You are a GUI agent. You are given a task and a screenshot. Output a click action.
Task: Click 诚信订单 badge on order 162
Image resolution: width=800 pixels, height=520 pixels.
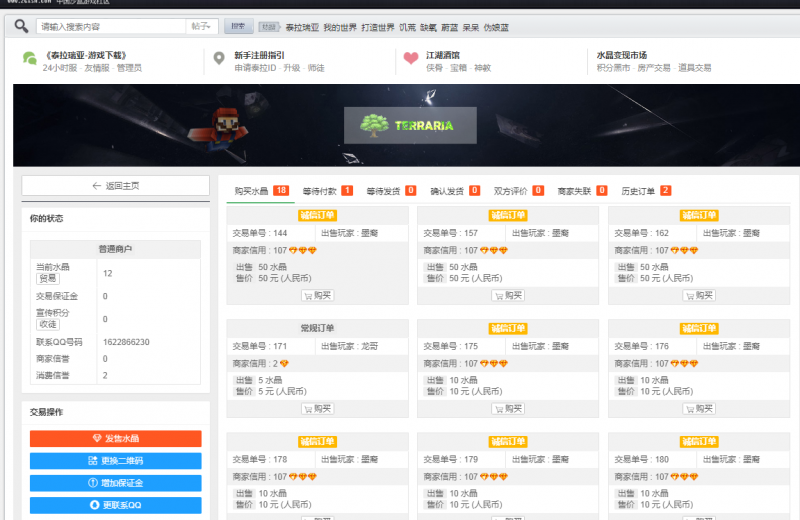699,215
